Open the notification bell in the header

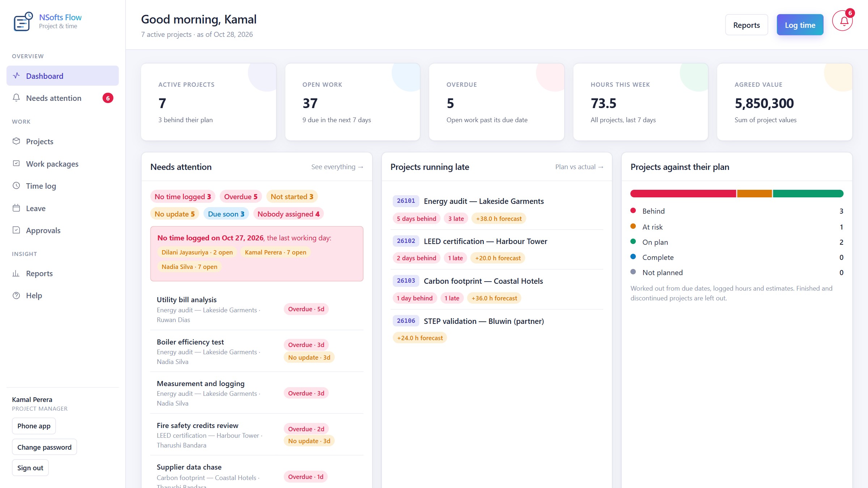842,21
